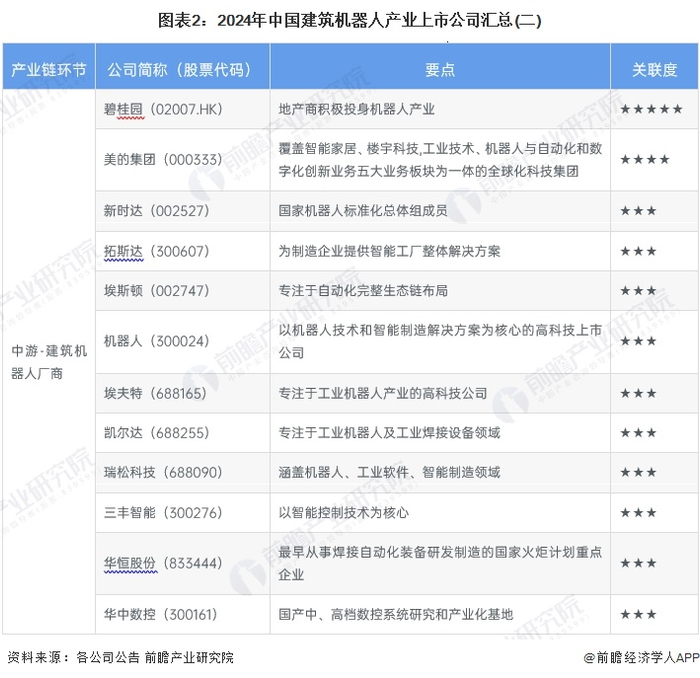This screenshot has height=678, width=700.
Task: Click the three-star rating for 三丰智能
Action: click(638, 512)
